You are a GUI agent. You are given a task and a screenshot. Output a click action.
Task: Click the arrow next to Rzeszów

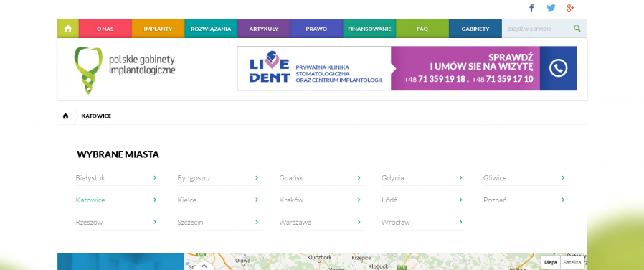click(155, 222)
